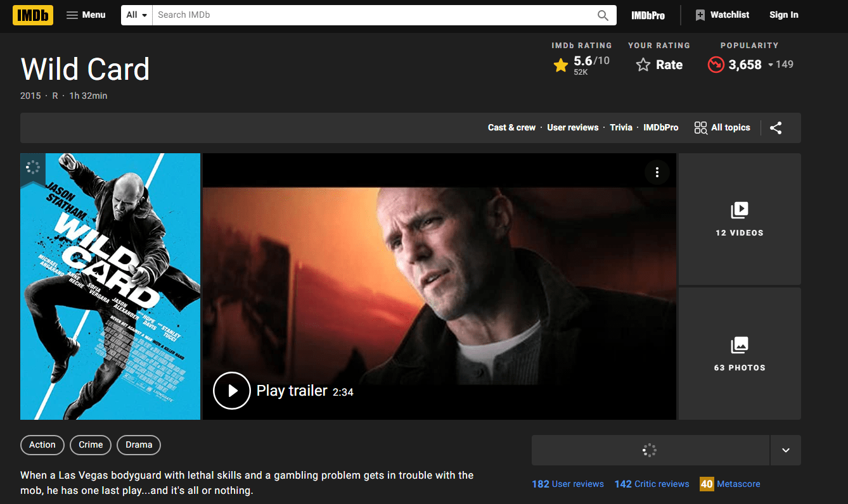Expand the All search category dropdown
This screenshot has height=504, width=848.
click(137, 15)
